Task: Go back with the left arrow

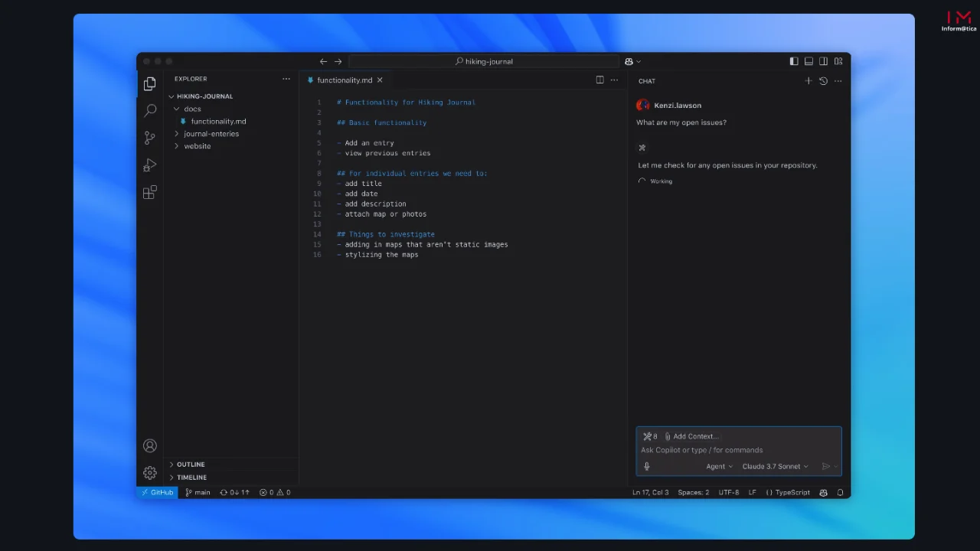Action: coord(323,61)
